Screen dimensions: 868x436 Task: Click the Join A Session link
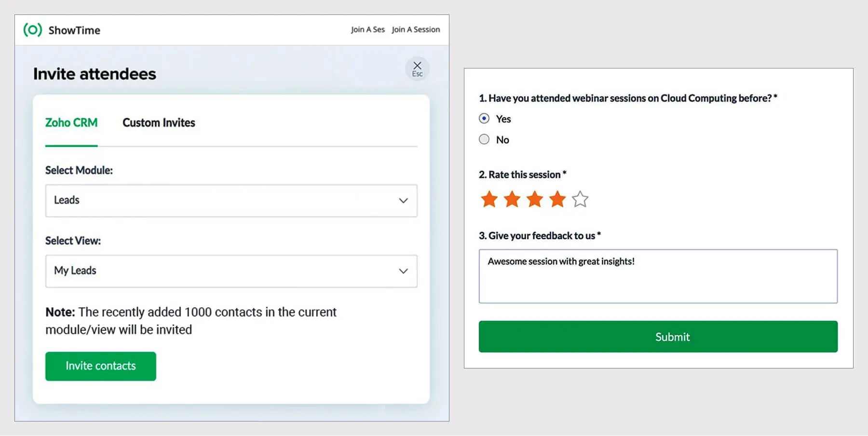[416, 29]
